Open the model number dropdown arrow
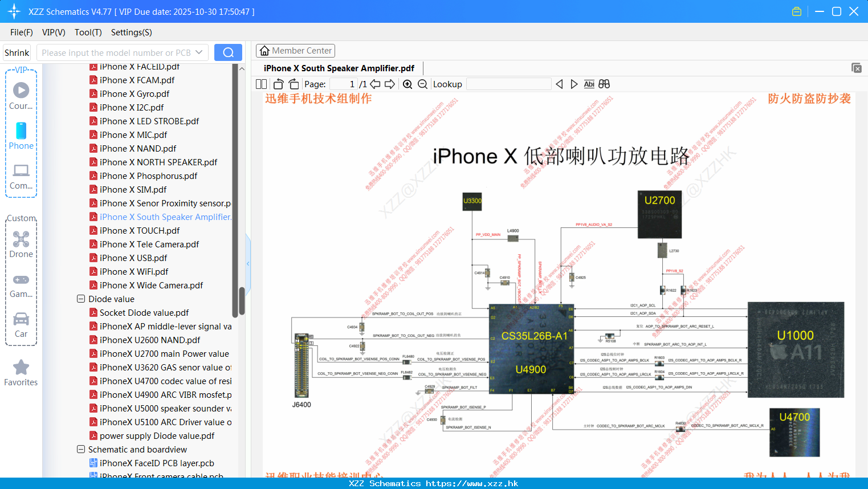Screen dimensions: 868x489 tap(199, 52)
